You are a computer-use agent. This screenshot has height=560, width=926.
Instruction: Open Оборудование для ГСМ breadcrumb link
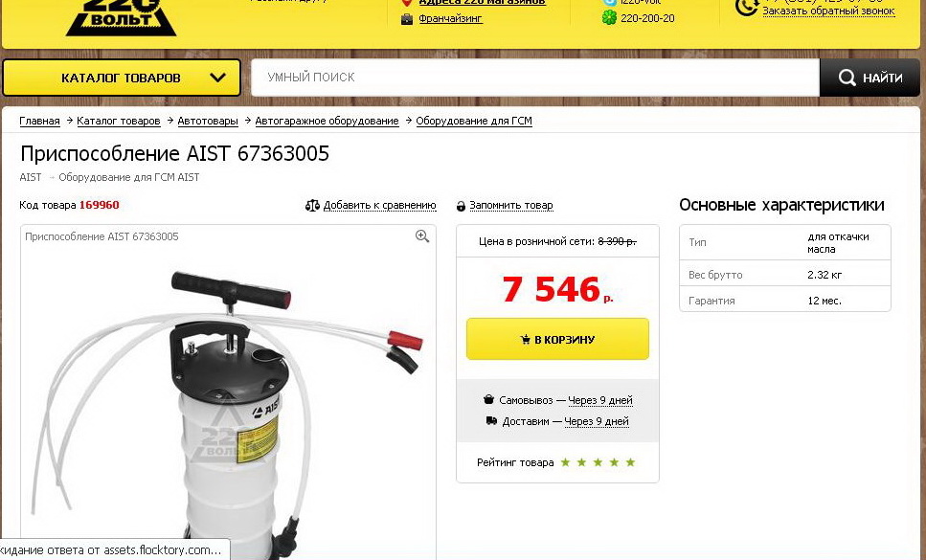pyautogui.click(x=474, y=121)
